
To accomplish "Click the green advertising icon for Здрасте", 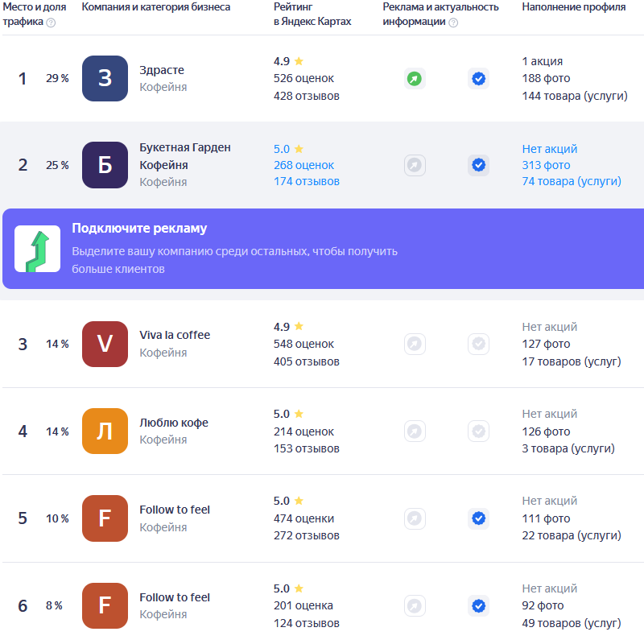I will [x=414, y=79].
